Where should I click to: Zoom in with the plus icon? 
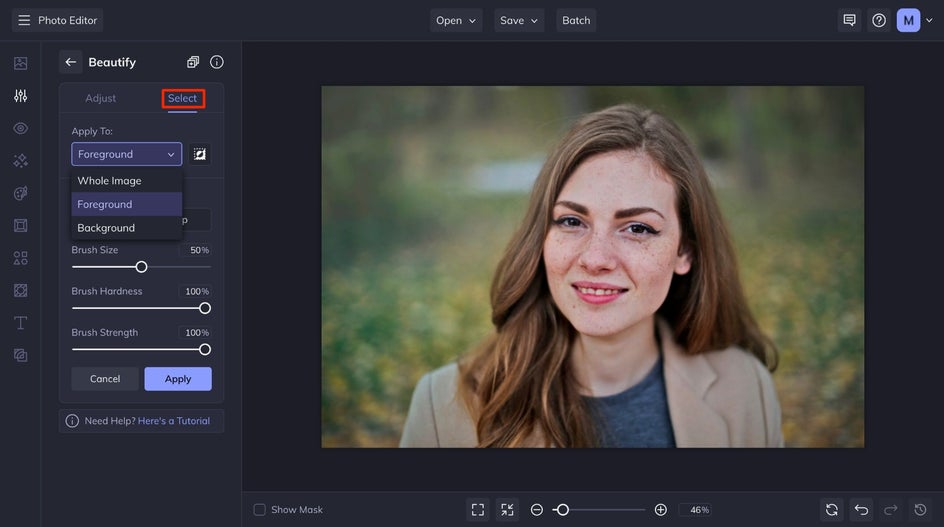tap(660, 510)
